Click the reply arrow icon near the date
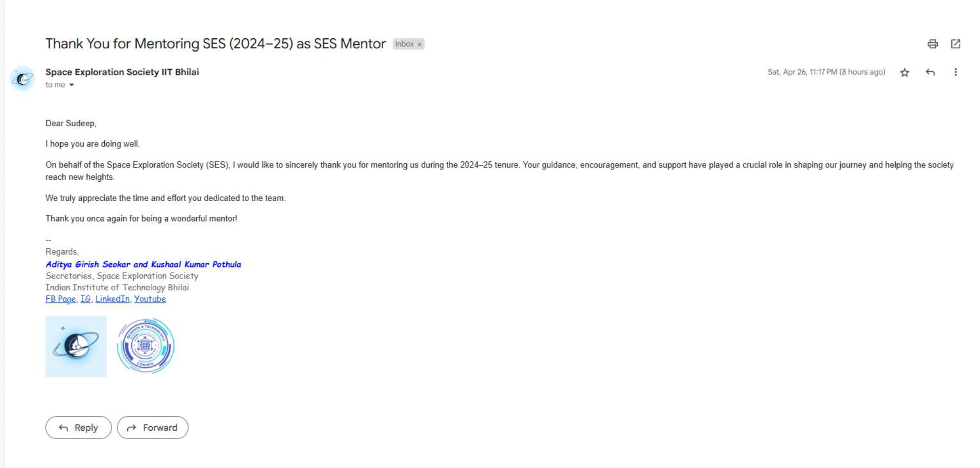Image resolution: width=980 pixels, height=468 pixels. [x=930, y=72]
